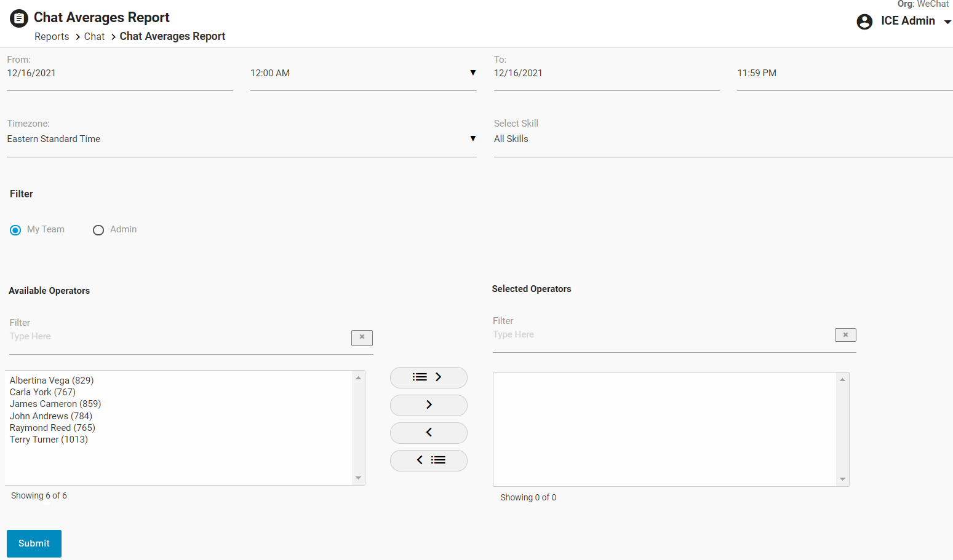The image size is (953, 560).
Task: Select the My Team radio button
Action: [x=15, y=231]
